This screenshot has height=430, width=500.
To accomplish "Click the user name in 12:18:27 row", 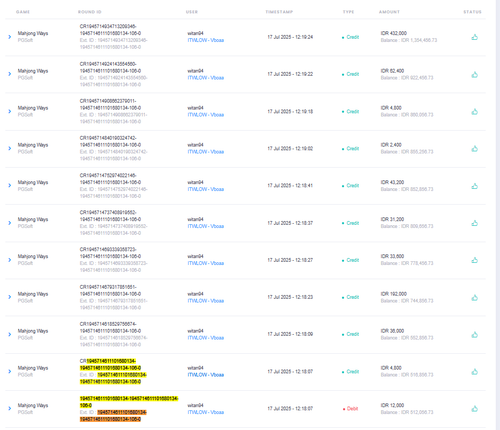I will pyautogui.click(x=195, y=256).
